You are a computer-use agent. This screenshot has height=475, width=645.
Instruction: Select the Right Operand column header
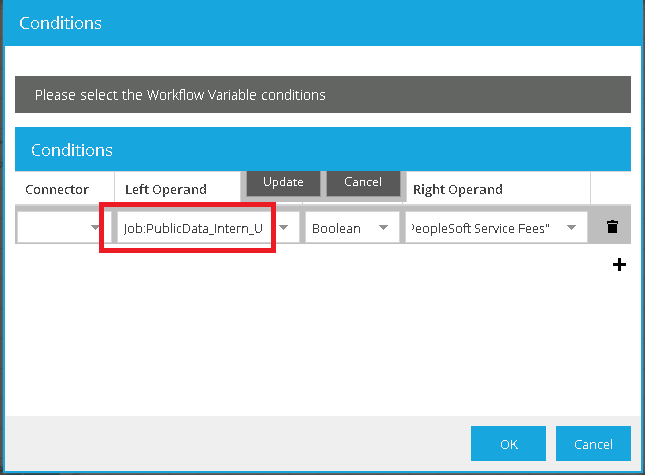click(458, 189)
